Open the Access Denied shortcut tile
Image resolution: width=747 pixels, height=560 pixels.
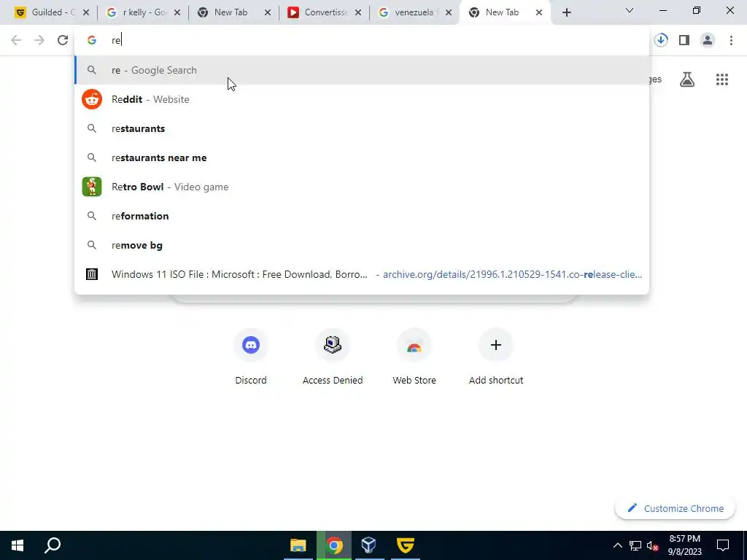coord(333,357)
